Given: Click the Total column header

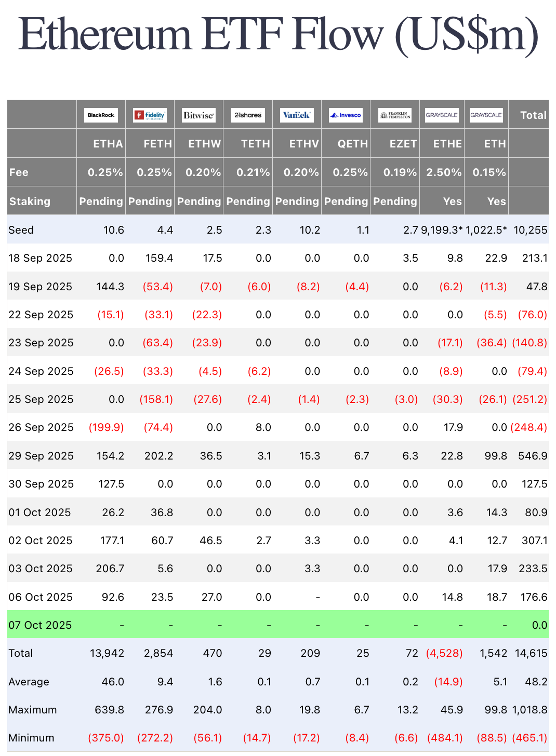Looking at the screenshot, I should tap(534, 115).
